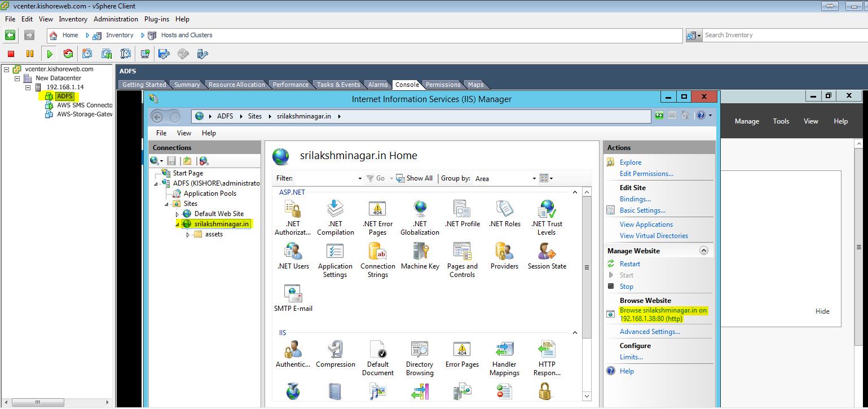
Task: Open the .NET Trust Levels icon
Action: [x=547, y=218]
